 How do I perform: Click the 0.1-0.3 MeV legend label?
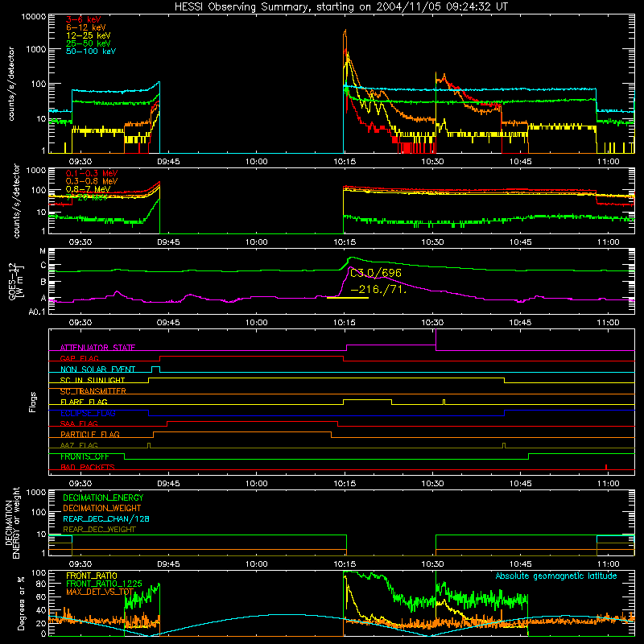click(x=92, y=173)
